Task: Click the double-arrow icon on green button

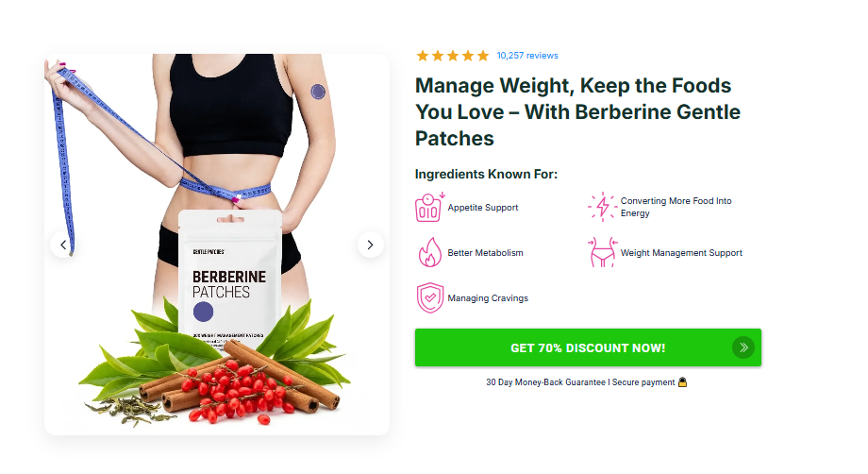Action: 743,347
